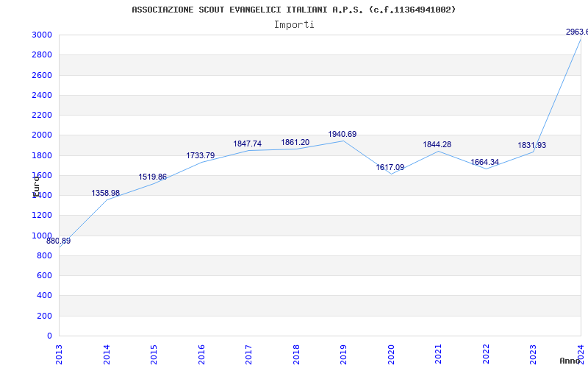The height and width of the screenshot is (368, 588).
Task: Select the 1519.86 data label
Action: 153,177
